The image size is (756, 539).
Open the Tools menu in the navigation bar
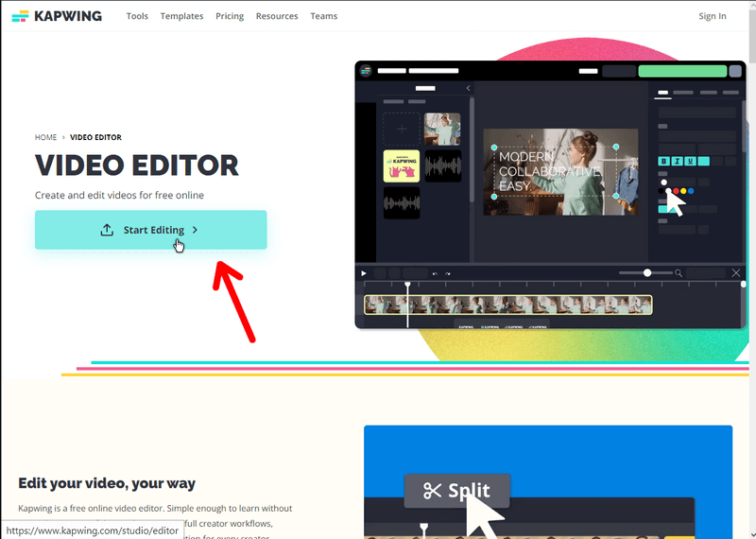[x=137, y=16]
